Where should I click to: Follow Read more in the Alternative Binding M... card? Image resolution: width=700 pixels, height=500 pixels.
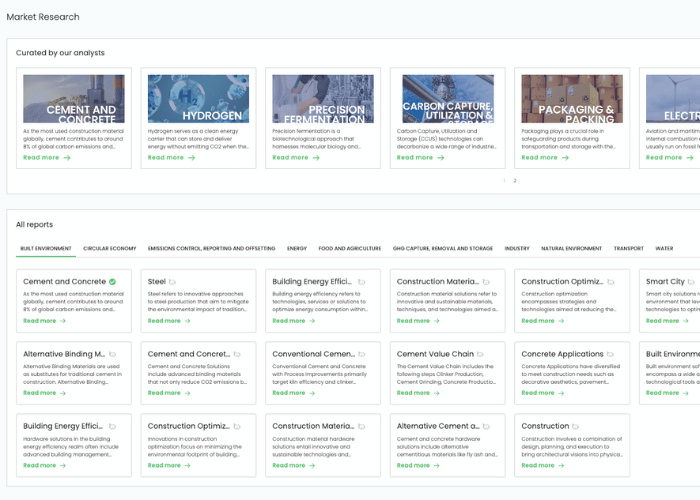45,393
